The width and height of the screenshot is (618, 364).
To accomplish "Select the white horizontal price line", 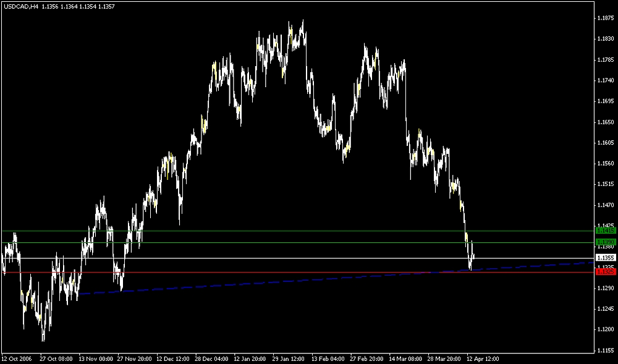I will 309,258.
